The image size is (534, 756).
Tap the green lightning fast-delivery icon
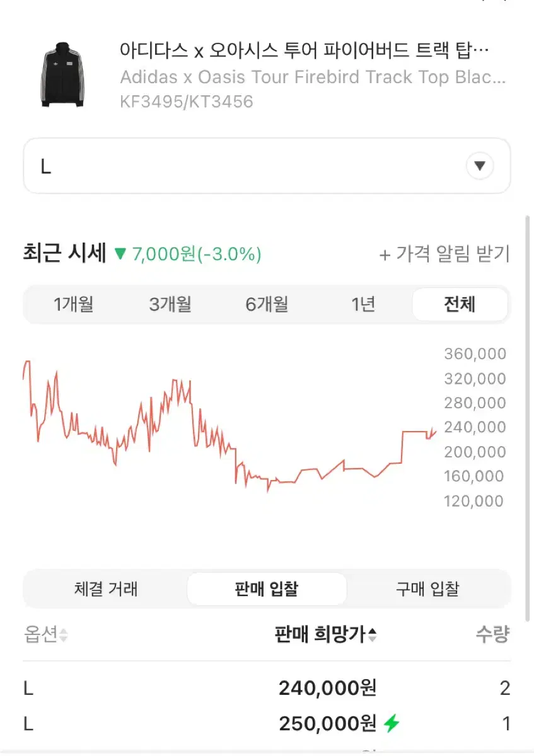click(392, 724)
